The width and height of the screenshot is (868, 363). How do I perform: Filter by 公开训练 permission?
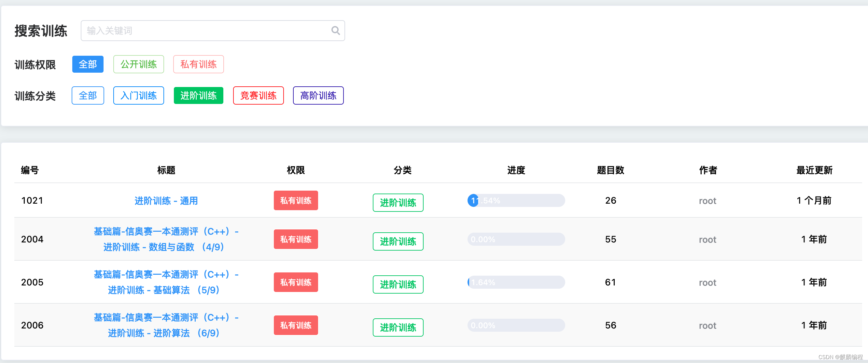pyautogui.click(x=138, y=64)
